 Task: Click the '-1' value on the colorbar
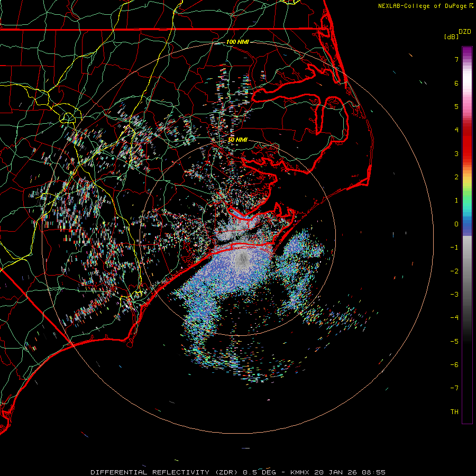(x=454, y=248)
